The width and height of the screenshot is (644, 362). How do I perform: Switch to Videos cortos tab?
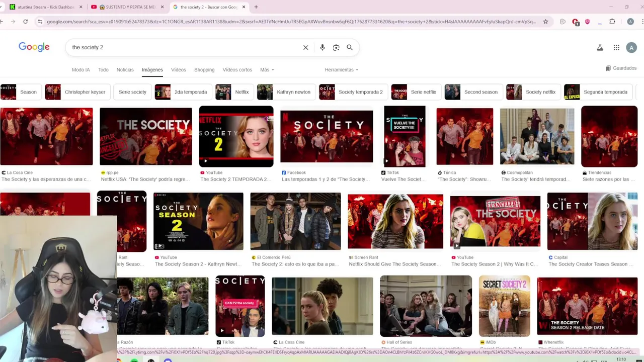click(x=237, y=70)
